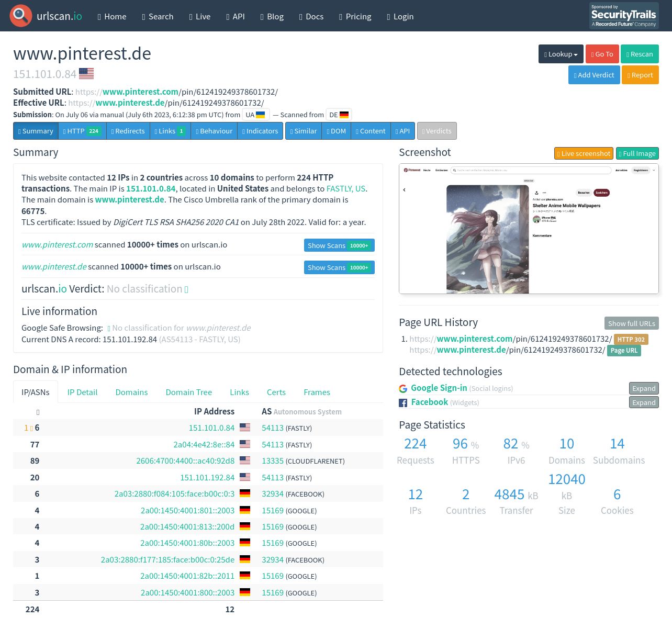Open the Content tab
Screen dimensions: 672x618
371,131
